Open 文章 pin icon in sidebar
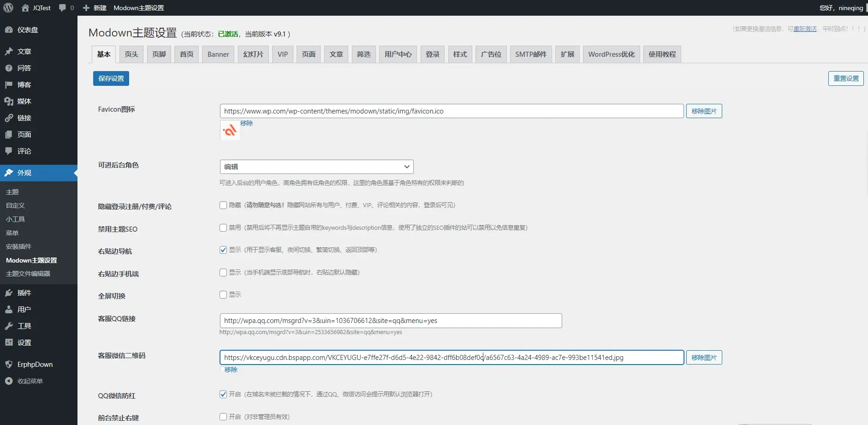 [9, 51]
